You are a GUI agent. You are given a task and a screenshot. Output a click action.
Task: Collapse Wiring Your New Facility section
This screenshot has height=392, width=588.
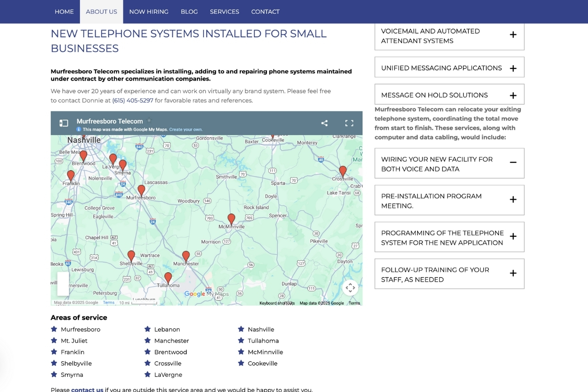513,162
